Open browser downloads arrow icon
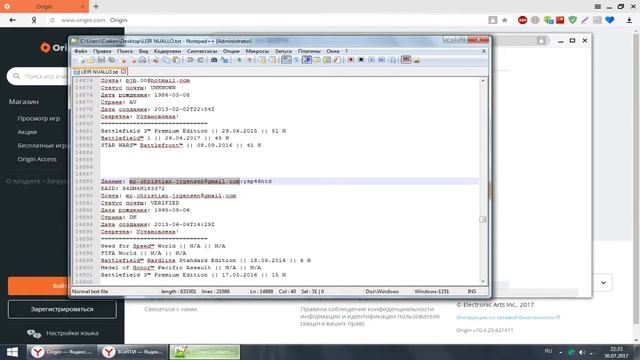Image resolution: width=640 pixels, height=360 pixels. point(629,20)
